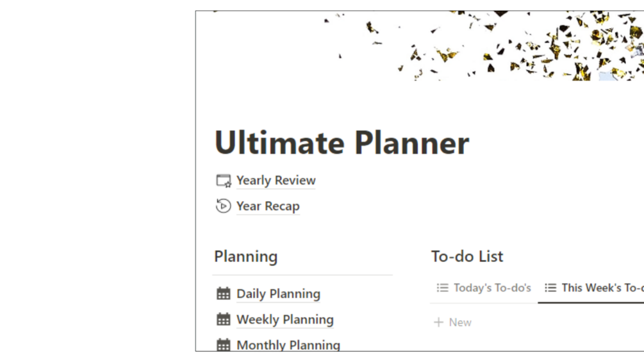This screenshot has height=362, width=644.
Task: Click the Daily Planning calendar icon
Action: click(x=223, y=293)
